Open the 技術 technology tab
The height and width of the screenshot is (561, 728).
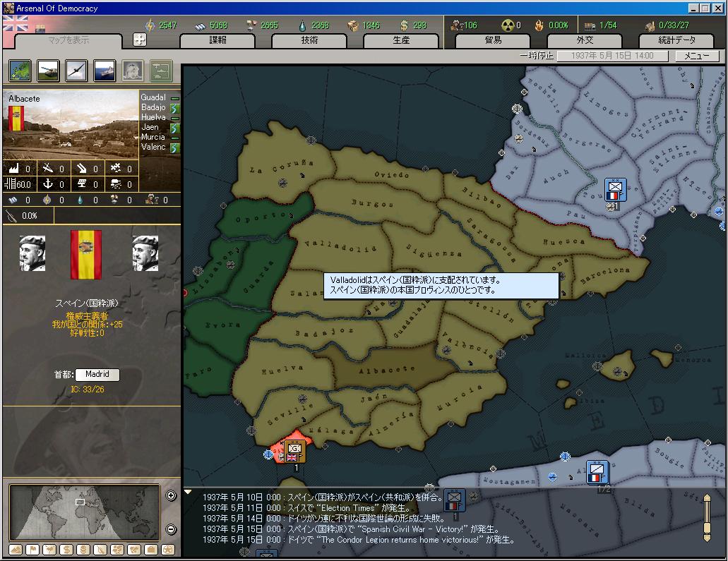(309, 40)
